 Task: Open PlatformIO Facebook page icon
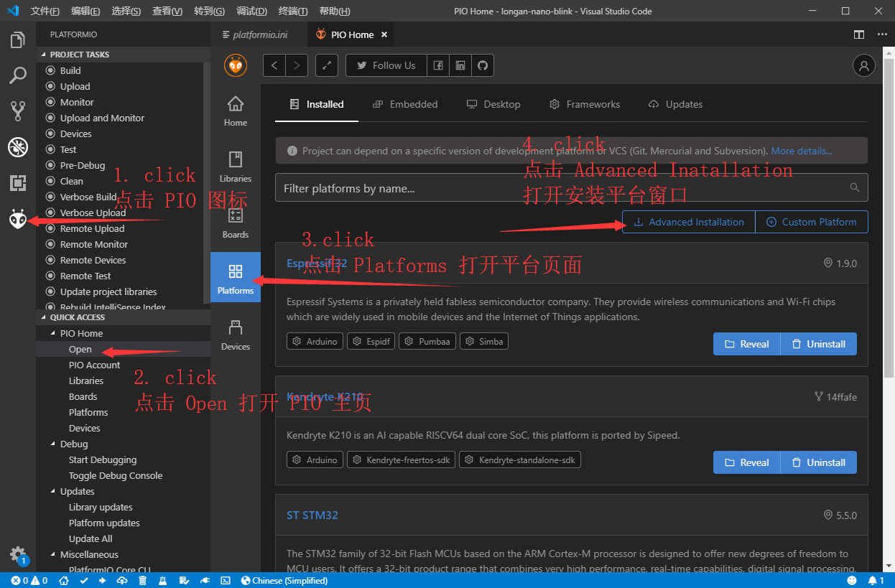[x=438, y=65]
